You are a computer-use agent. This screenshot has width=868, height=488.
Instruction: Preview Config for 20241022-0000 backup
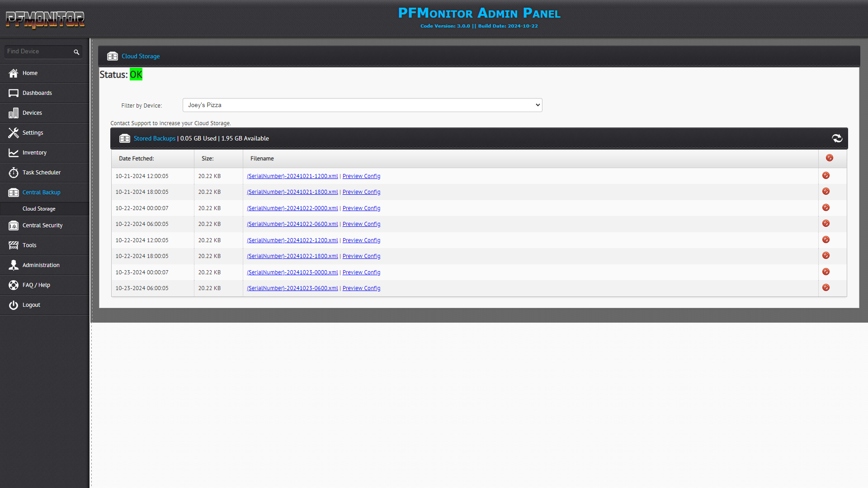pos(361,208)
